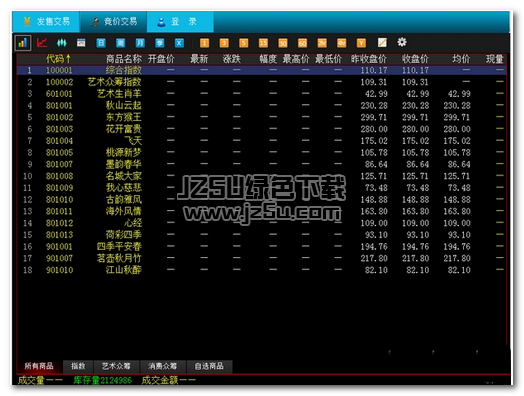The width and height of the screenshot is (524, 396).
Task: Select the 艺术众筹指数 row
Action: click(262, 82)
